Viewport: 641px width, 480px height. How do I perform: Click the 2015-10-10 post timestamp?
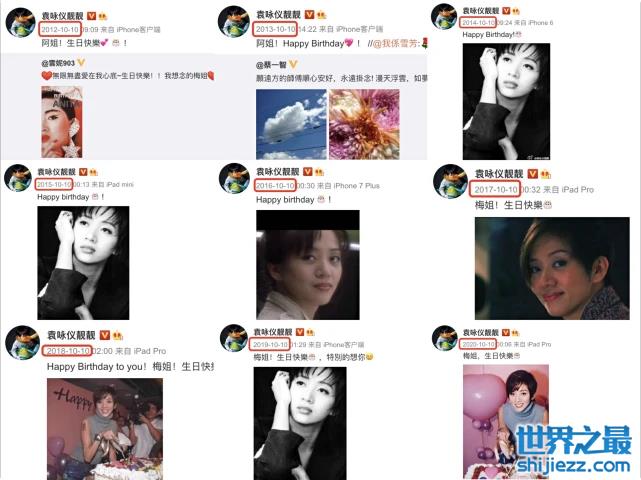click(54, 185)
